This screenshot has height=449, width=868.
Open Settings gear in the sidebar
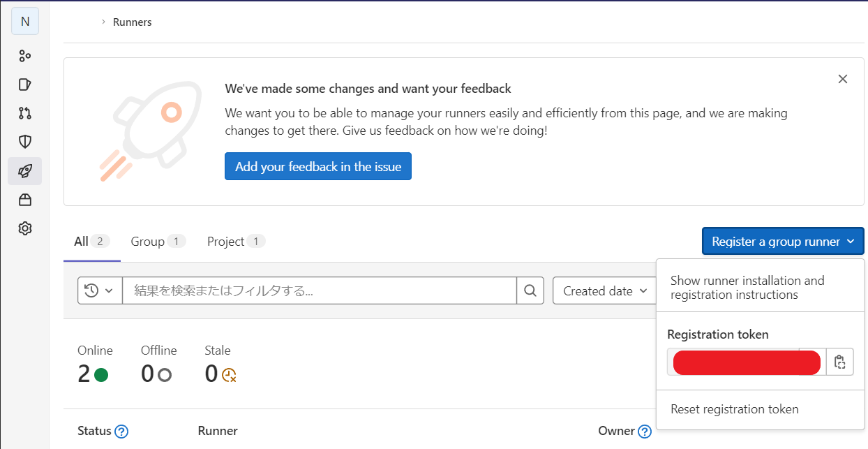(25, 228)
